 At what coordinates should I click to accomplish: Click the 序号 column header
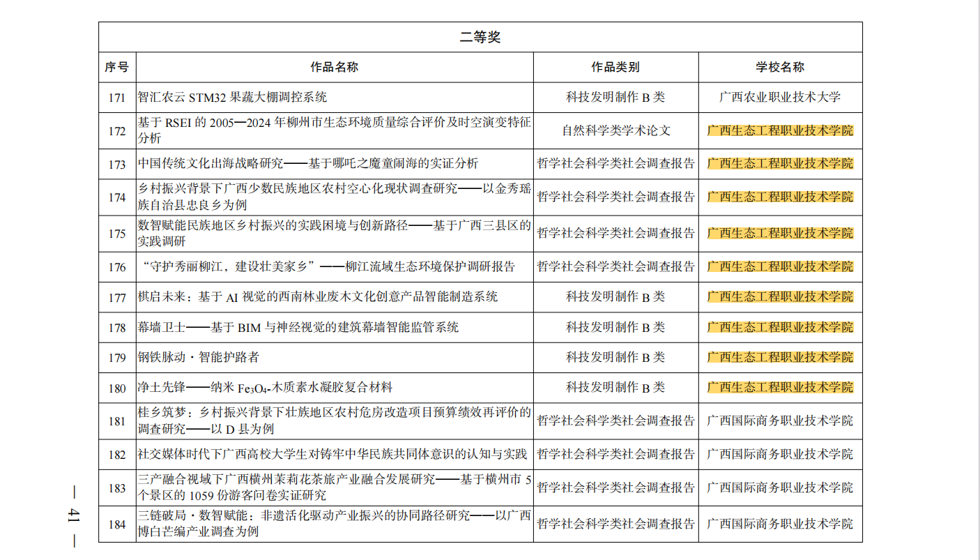click(117, 68)
